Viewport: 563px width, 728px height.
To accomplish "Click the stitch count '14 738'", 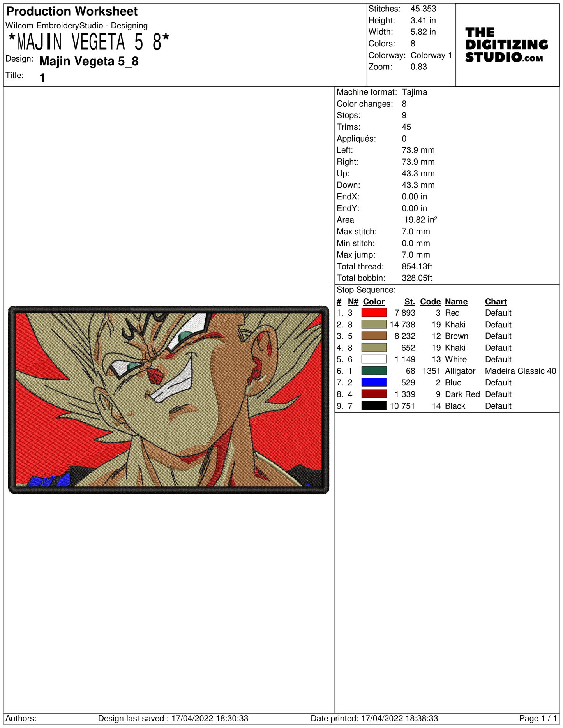I will click(x=402, y=325).
